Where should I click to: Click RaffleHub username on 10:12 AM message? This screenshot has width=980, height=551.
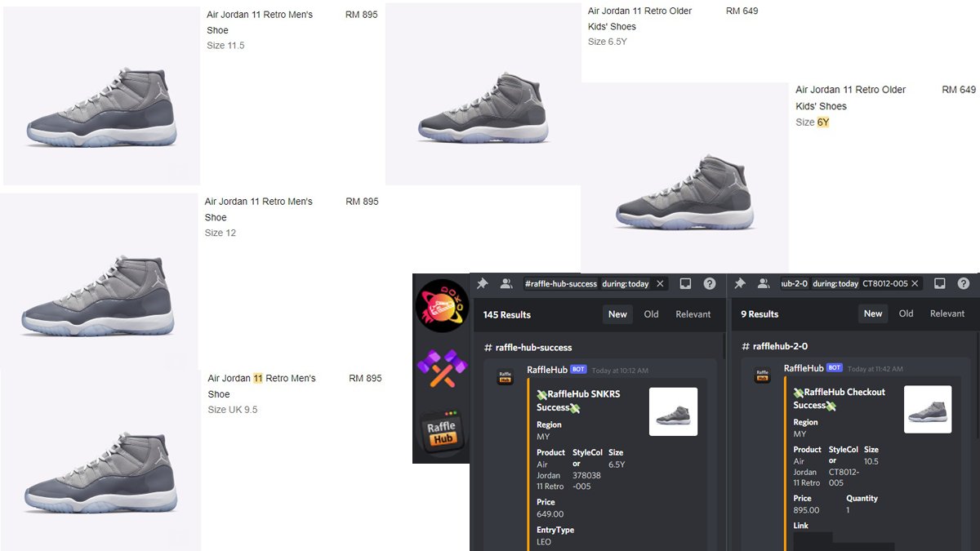tap(546, 370)
